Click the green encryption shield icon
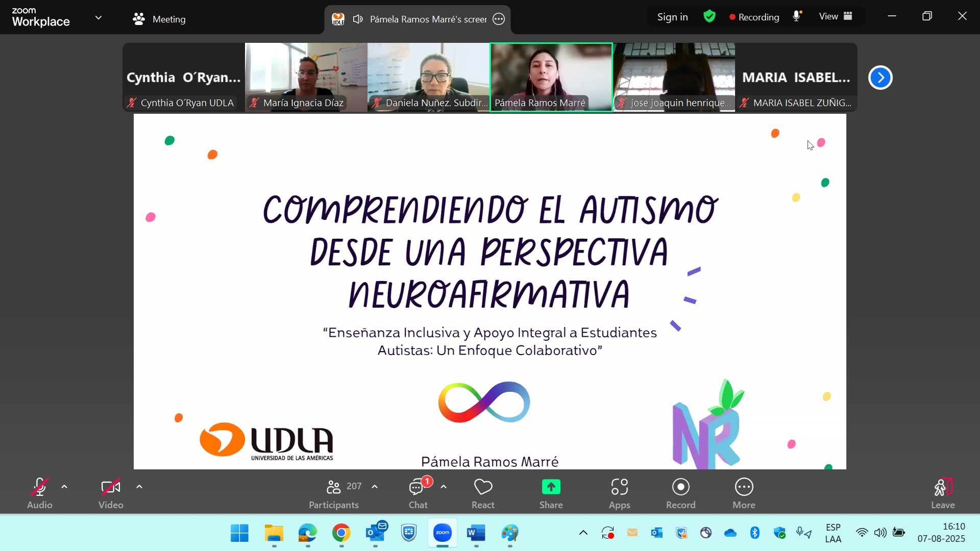Image resolution: width=980 pixels, height=551 pixels. coord(709,16)
